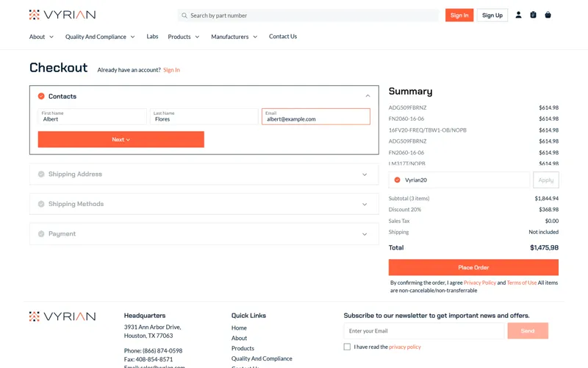The width and height of the screenshot is (588, 368).
Task: Click the Vyrian logo in footer
Action: click(62, 316)
